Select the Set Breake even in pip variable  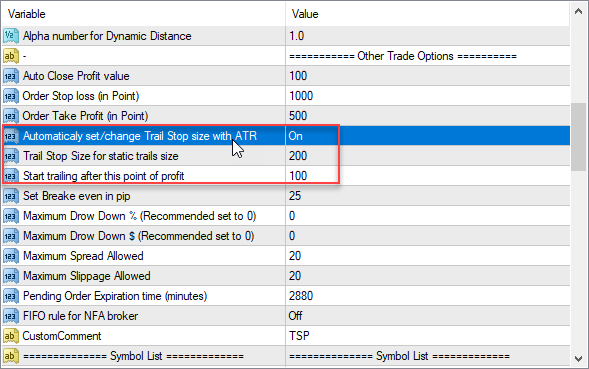(77, 196)
